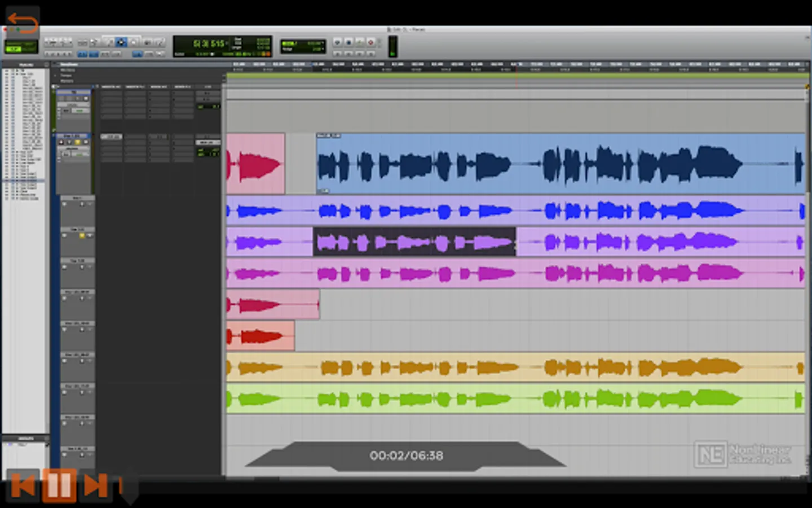This screenshot has height=508, width=812.
Task: Click the Go to End transport button
Action: tap(371, 54)
